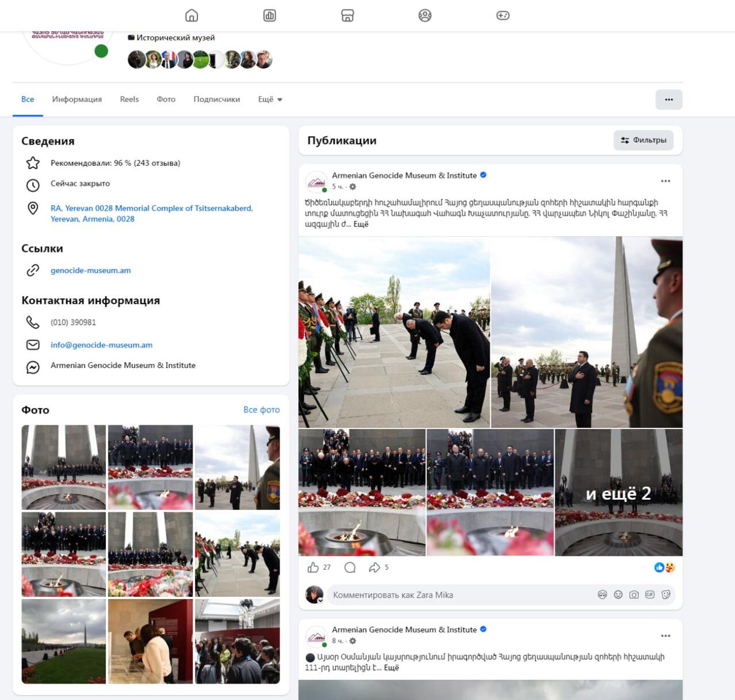Switch to the Информация tab
The image size is (735, 700).
coord(77,99)
